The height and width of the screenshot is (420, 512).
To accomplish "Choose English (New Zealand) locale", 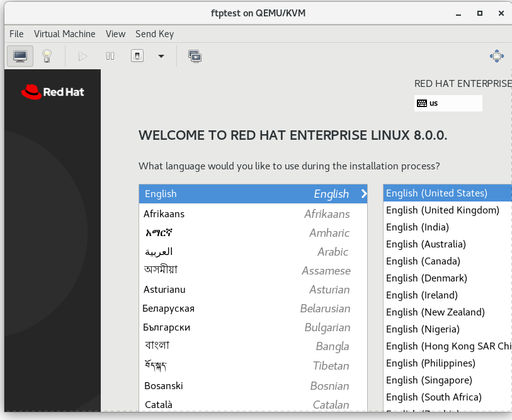I will (x=447, y=312).
